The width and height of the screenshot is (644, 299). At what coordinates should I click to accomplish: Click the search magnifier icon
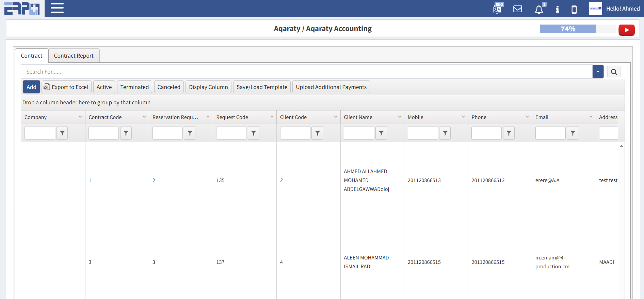[x=614, y=72]
